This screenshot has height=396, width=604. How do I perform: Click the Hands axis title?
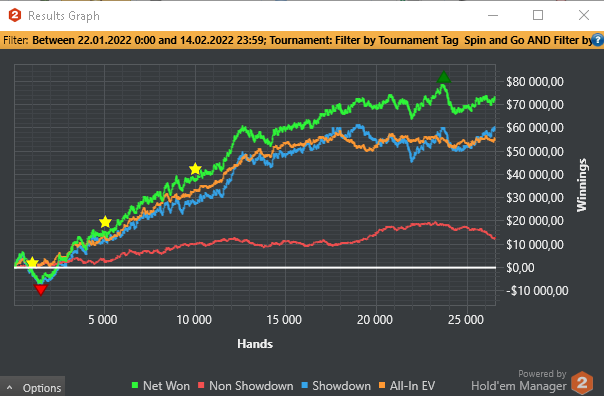click(255, 344)
